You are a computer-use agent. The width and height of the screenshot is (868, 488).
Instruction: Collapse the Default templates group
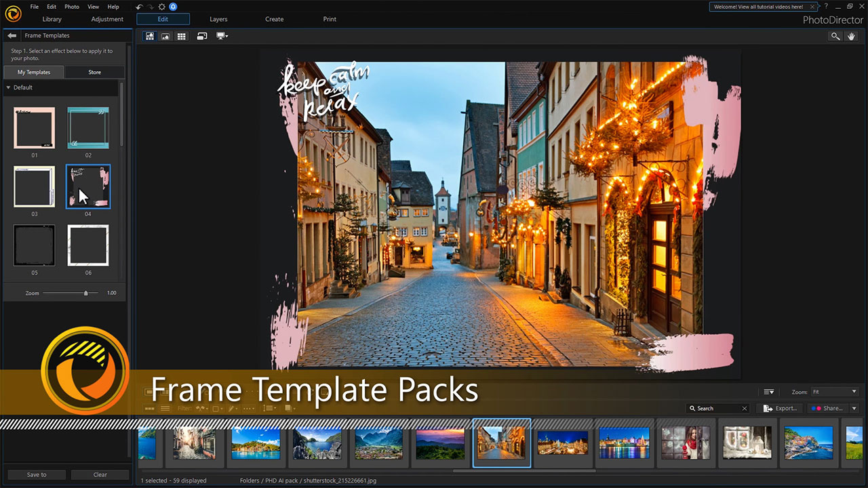[x=8, y=87]
